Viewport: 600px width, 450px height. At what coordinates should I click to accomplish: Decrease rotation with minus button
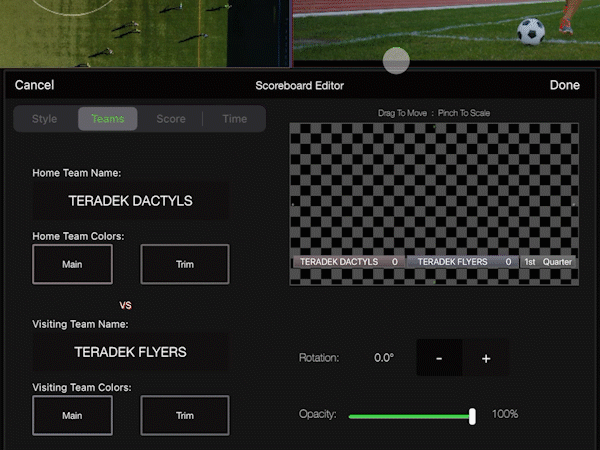pyautogui.click(x=439, y=358)
